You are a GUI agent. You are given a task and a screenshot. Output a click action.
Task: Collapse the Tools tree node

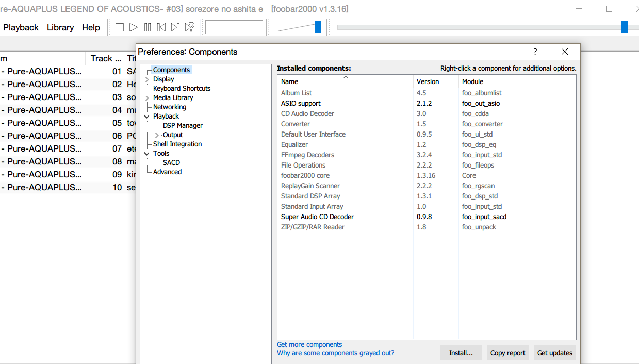(148, 154)
